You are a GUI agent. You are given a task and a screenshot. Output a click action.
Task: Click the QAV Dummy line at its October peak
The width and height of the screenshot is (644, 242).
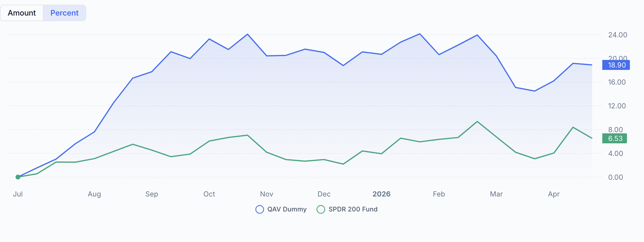click(x=209, y=39)
